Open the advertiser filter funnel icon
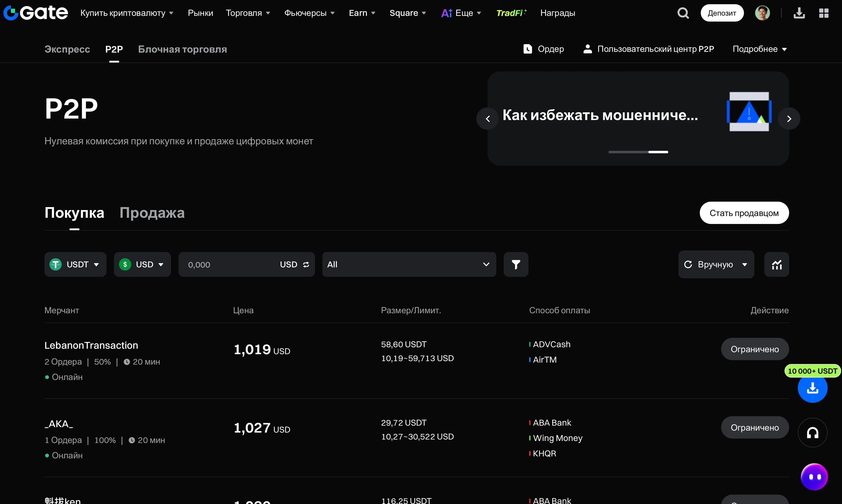The image size is (842, 504). pos(516,264)
